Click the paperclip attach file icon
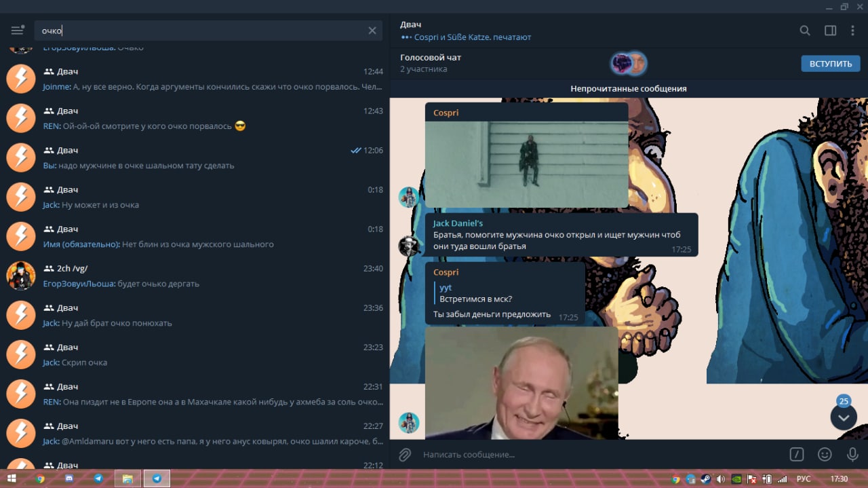 pyautogui.click(x=405, y=455)
